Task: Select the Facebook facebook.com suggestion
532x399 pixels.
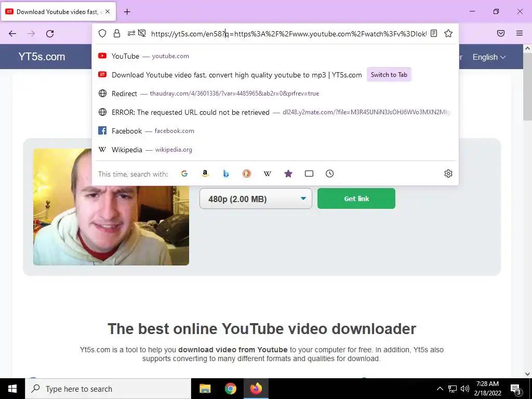Action: (275, 131)
